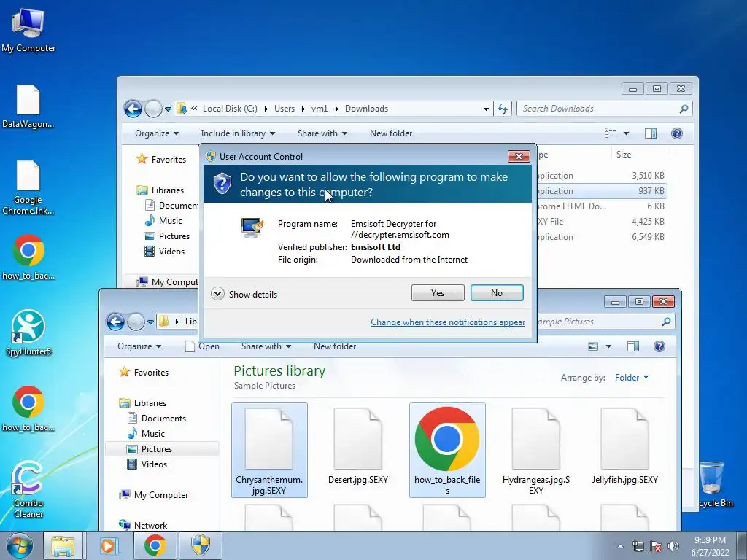Open Change when these notifications appear link
This screenshot has width=747, height=560.
point(448,322)
